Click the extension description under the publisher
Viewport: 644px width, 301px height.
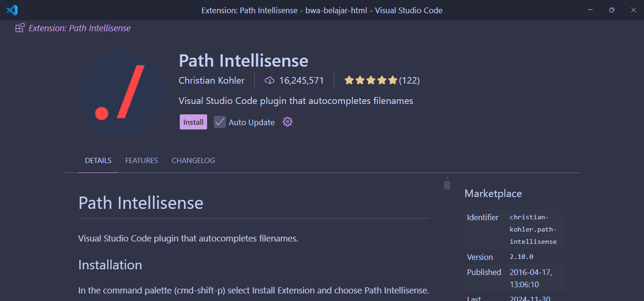click(296, 101)
